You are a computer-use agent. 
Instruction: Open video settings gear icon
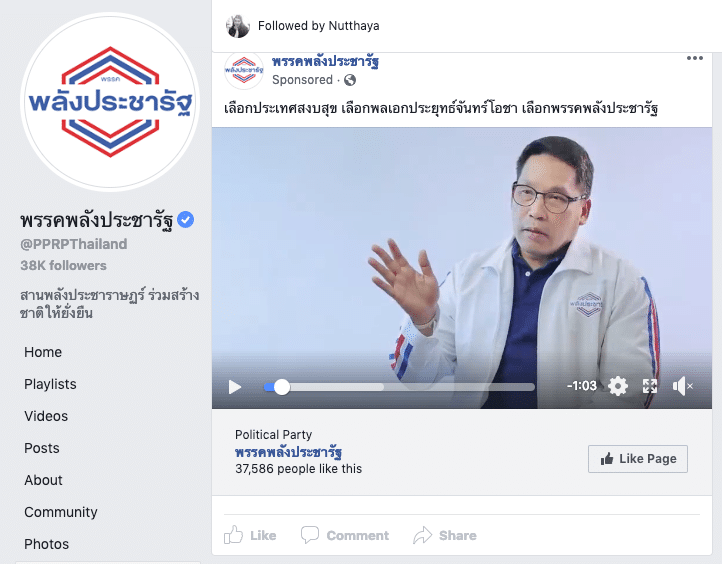(x=618, y=386)
